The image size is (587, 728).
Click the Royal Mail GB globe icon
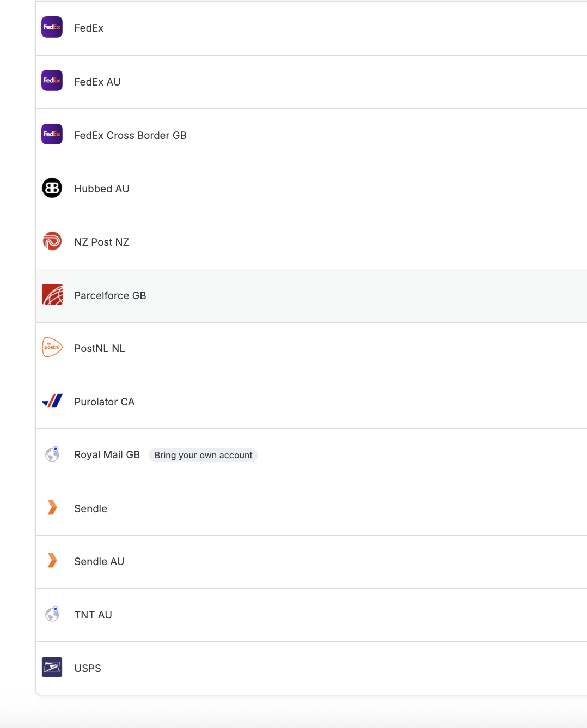52,454
